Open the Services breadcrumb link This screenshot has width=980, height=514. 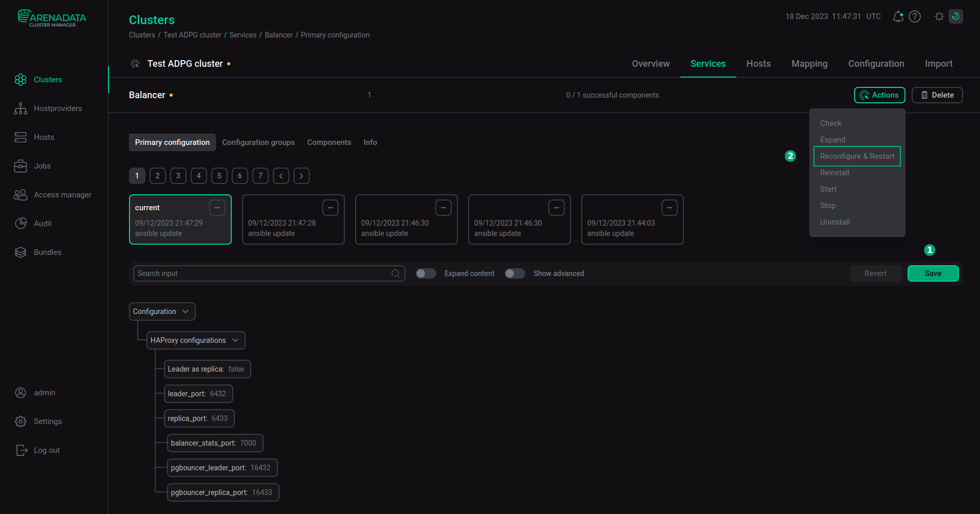(243, 35)
